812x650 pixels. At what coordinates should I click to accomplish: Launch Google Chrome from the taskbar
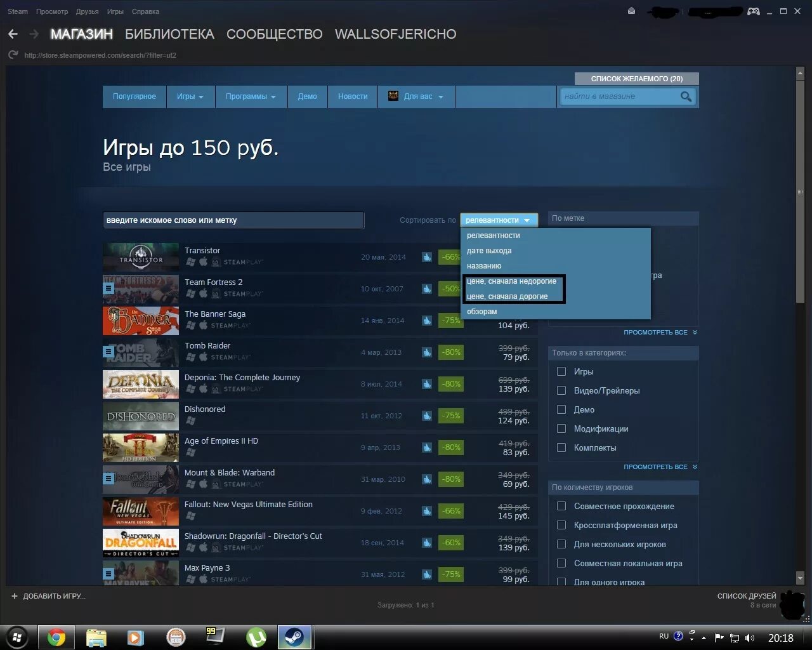click(x=56, y=637)
